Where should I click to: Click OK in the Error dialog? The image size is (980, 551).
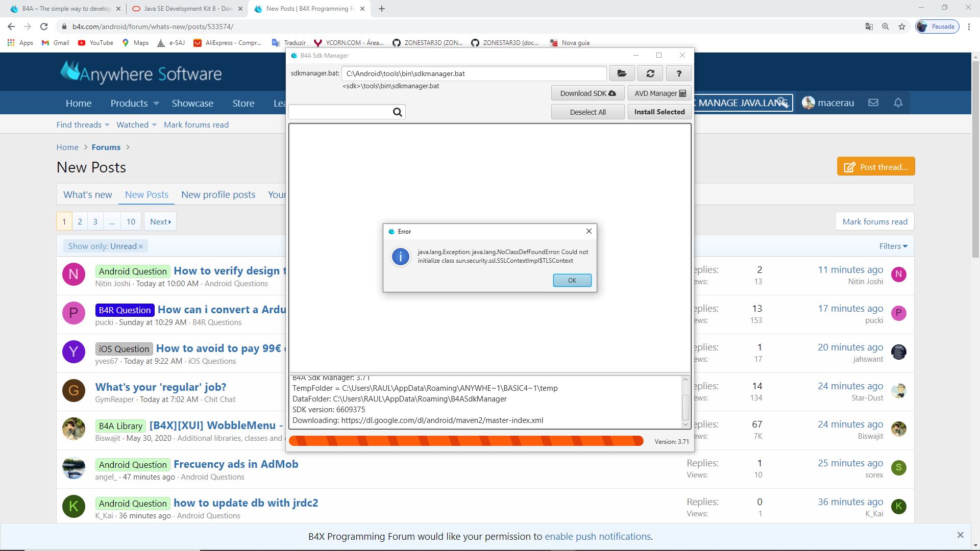point(572,280)
